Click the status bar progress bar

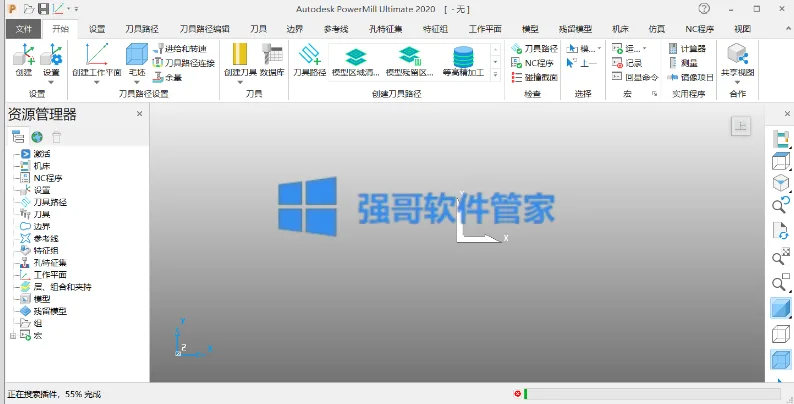[x=652, y=394]
